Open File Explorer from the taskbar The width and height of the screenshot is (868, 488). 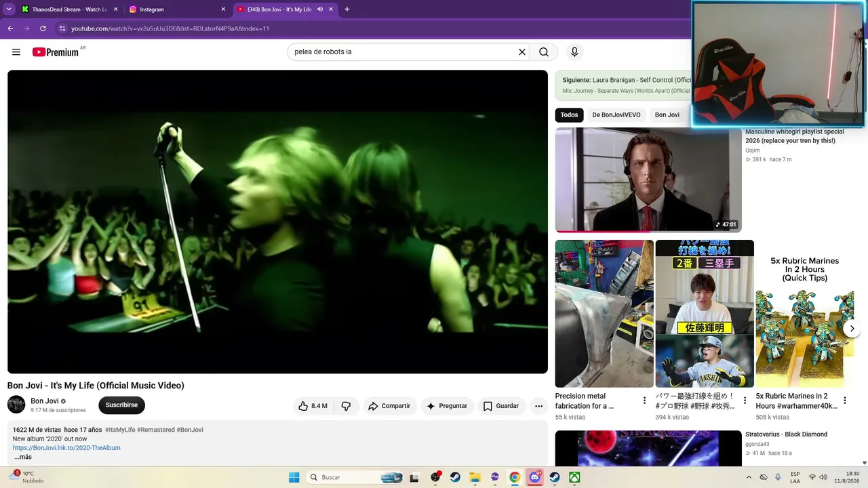click(475, 477)
